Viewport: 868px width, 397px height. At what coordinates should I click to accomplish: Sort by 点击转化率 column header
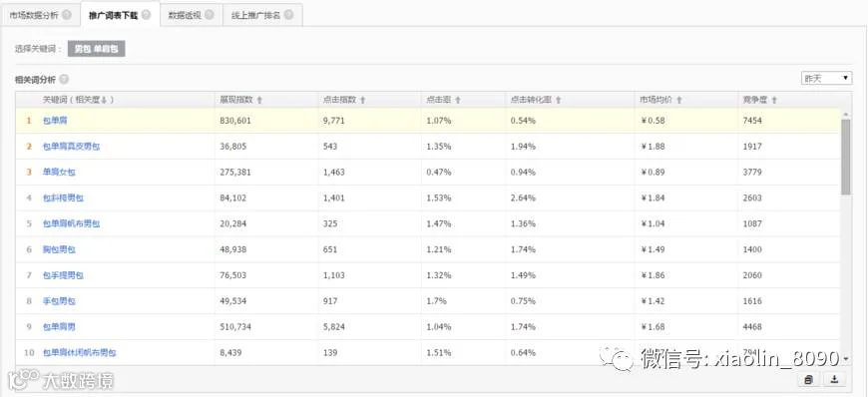pos(536,100)
